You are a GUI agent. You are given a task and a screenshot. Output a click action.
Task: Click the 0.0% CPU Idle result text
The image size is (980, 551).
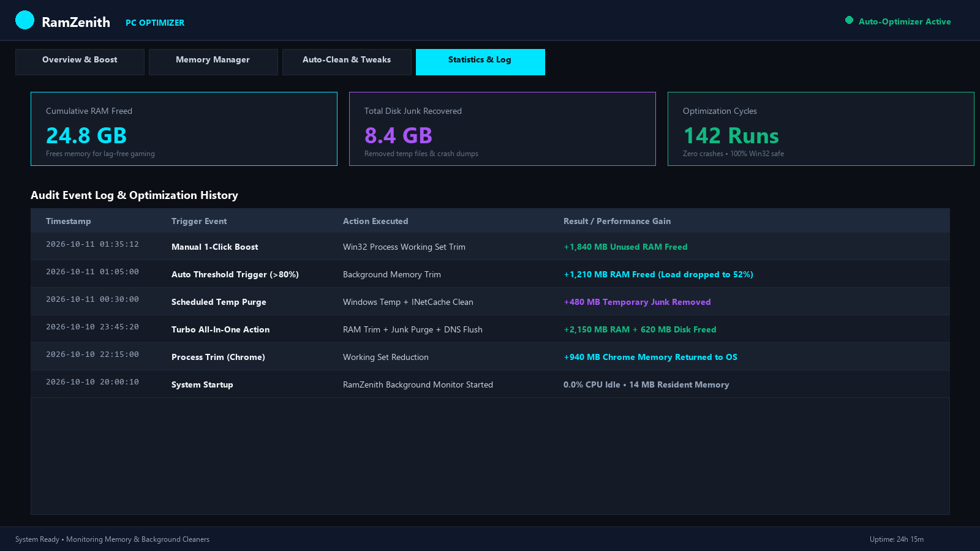coord(646,384)
